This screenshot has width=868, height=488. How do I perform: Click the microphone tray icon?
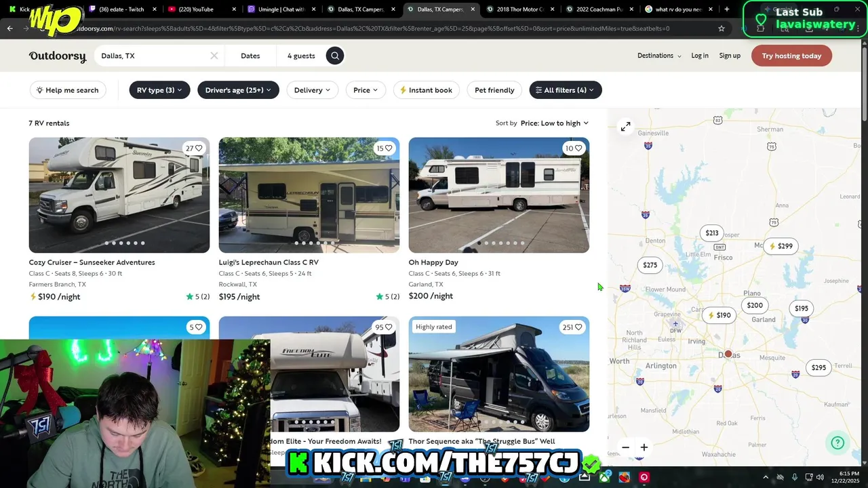pyautogui.click(x=795, y=477)
